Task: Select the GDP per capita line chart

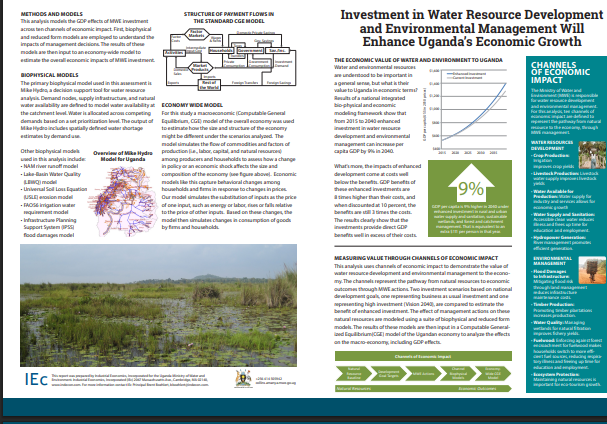Action: (466, 112)
